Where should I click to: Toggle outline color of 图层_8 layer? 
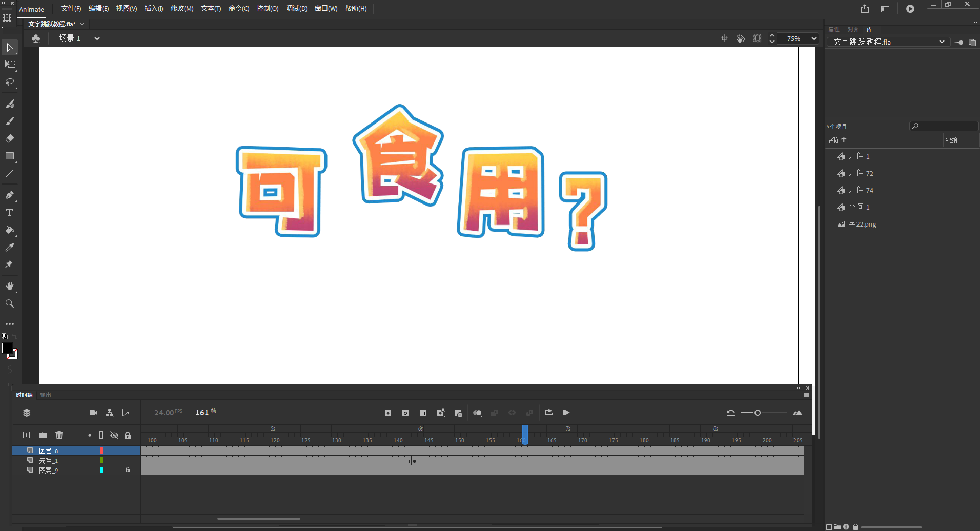coord(101,451)
